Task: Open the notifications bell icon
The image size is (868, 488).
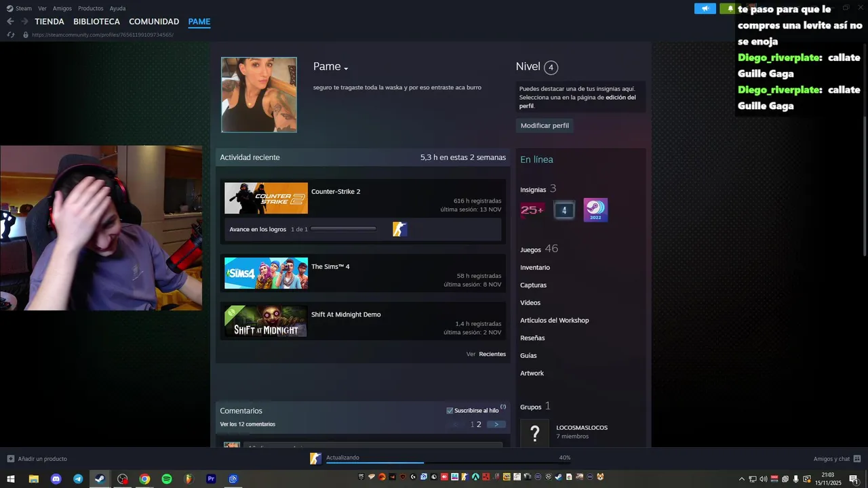Action: [730, 9]
